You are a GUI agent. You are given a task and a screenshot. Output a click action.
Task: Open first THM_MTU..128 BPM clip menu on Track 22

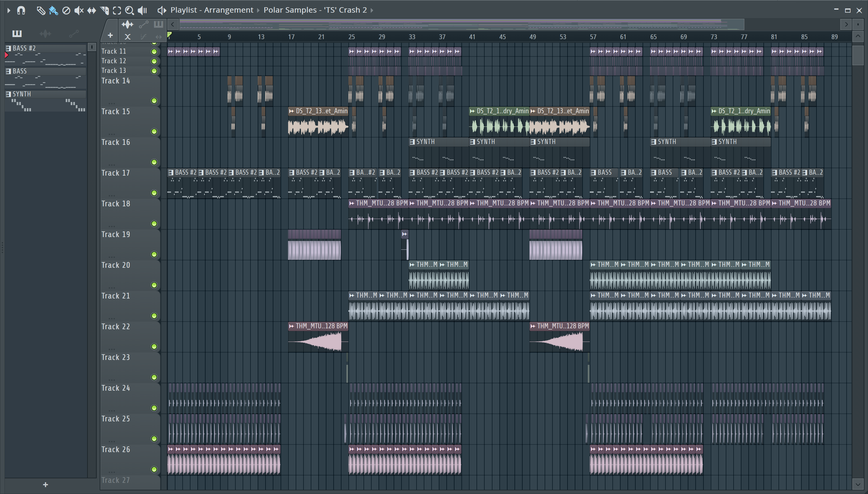tap(291, 326)
